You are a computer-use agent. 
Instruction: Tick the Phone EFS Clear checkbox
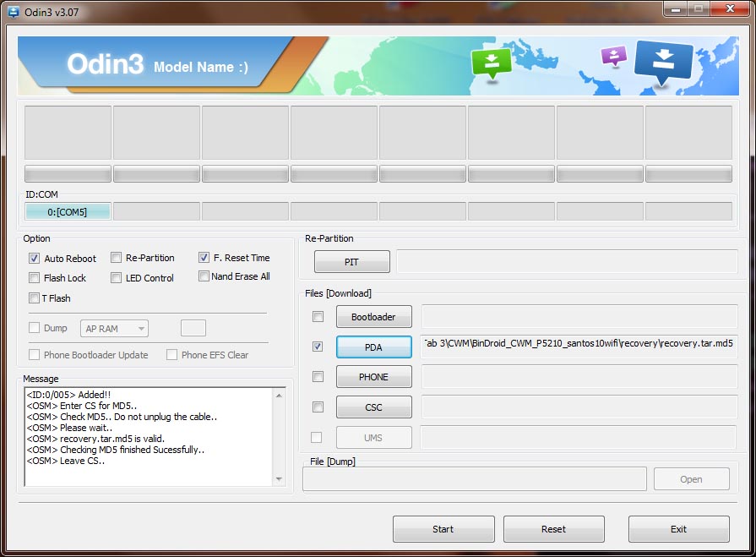point(171,355)
